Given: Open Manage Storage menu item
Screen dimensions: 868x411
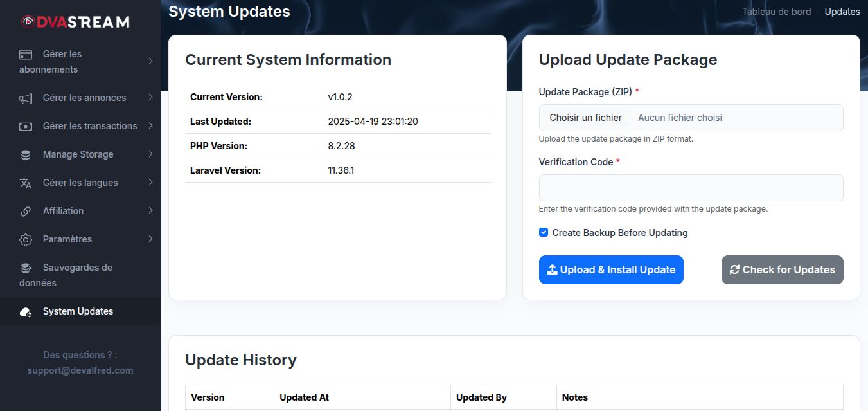Looking at the screenshot, I should tap(80, 154).
